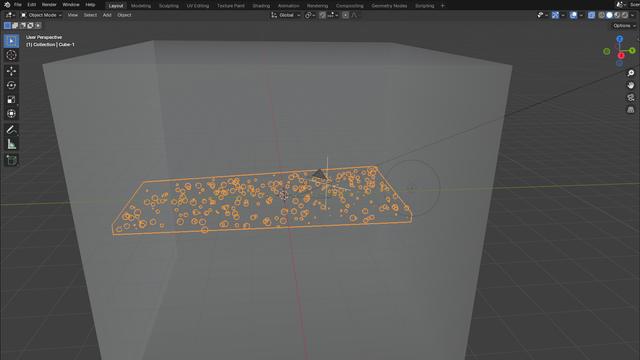Switch to the UV Editing workspace tab
Image resolution: width=640 pixels, height=360 pixels.
tap(198, 6)
